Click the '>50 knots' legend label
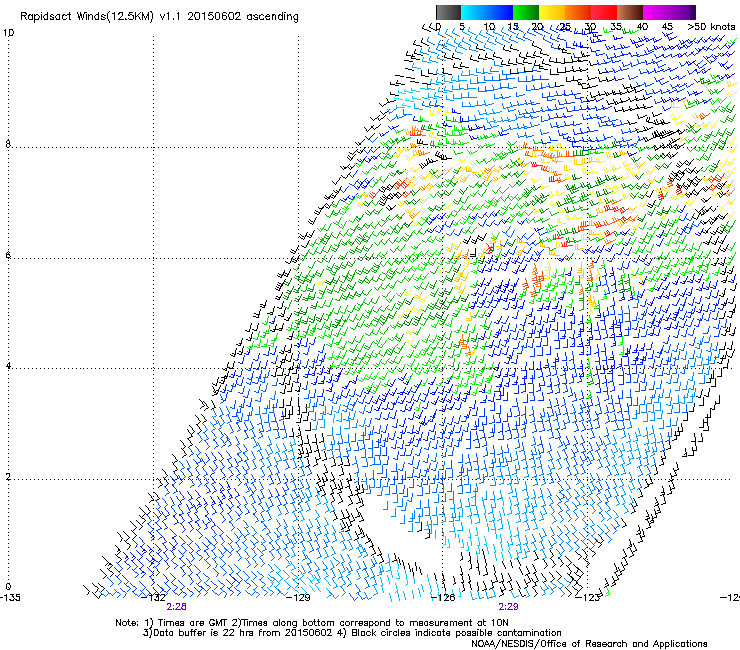740x650 pixels. (711, 27)
